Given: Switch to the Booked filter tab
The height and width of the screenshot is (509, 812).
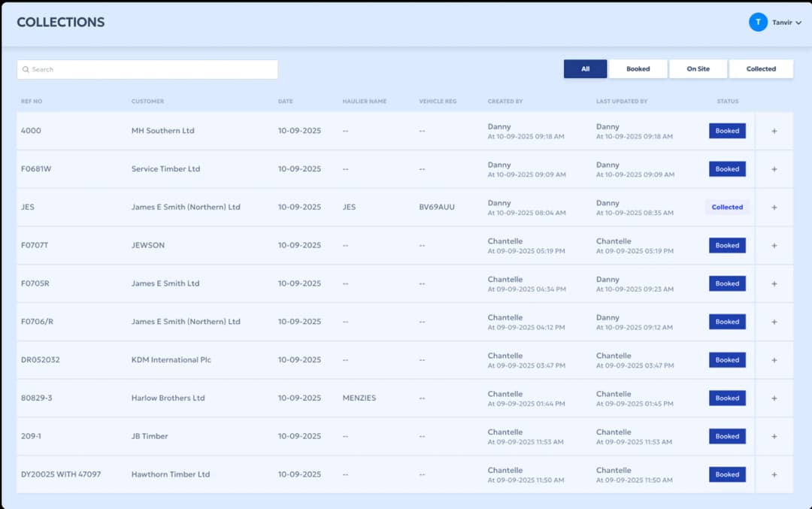Looking at the screenshot, I should [638, 69].
